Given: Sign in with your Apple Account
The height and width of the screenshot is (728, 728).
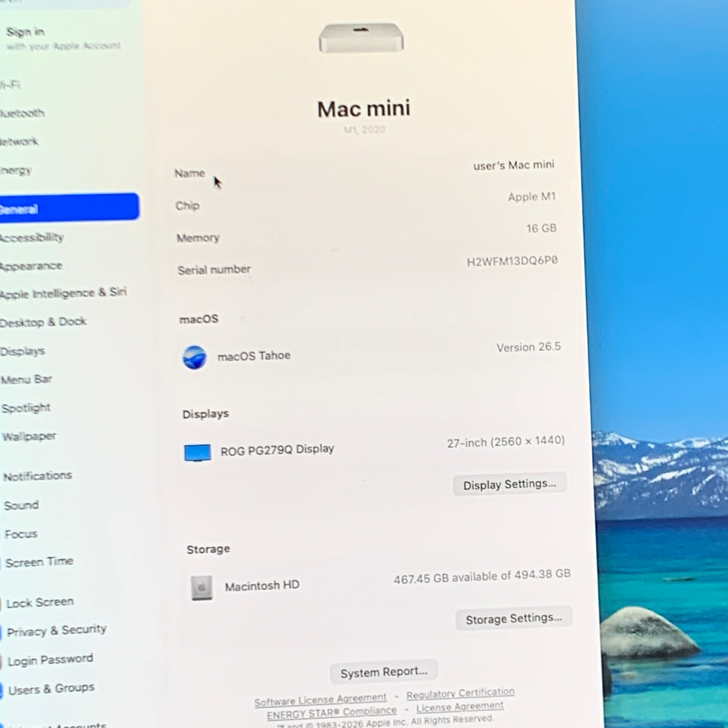Looking at the screenshot, I should point(62,38).
